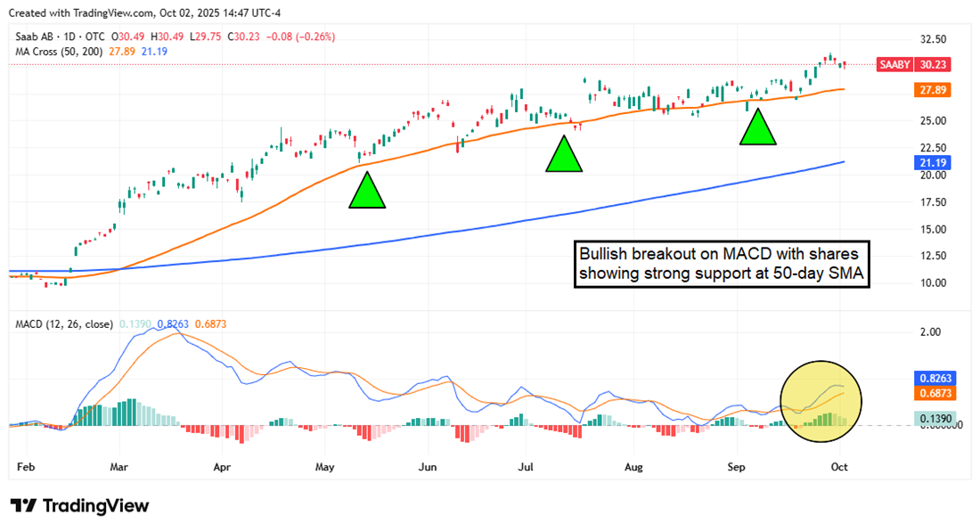Select the Oct label on the time axis
This screenshot has width=980, height=532.
tap(839, 467)
